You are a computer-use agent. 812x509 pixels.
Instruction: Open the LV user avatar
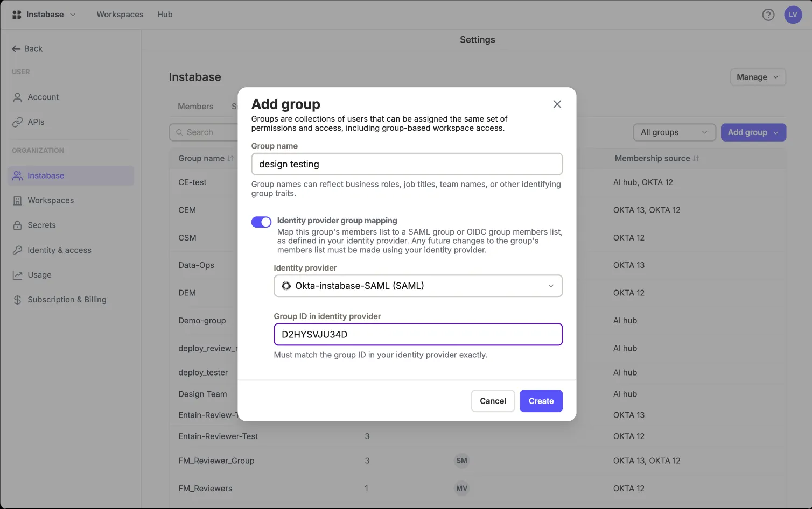[x=793, y=15]
